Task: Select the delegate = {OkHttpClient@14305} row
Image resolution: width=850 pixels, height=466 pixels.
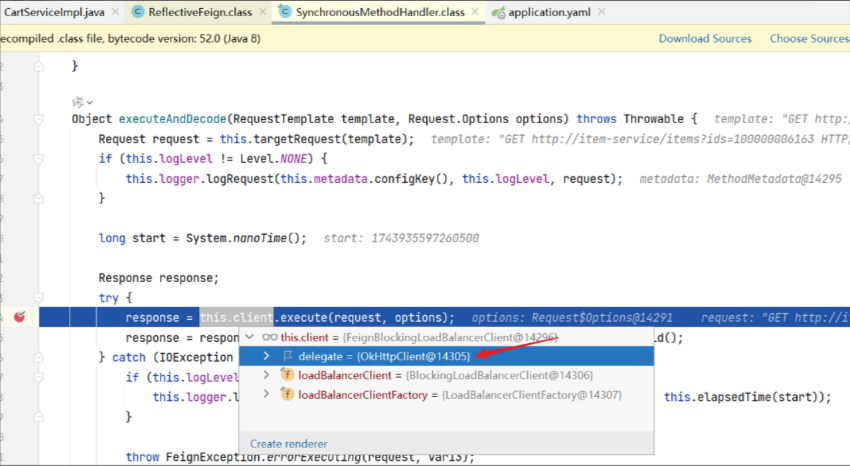Action: (447, 356)
